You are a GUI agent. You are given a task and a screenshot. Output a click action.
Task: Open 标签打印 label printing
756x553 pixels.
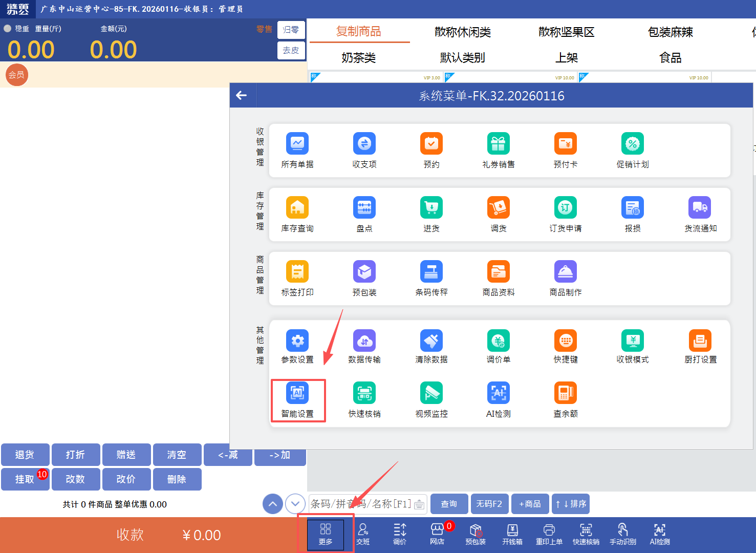pos(297,278)
